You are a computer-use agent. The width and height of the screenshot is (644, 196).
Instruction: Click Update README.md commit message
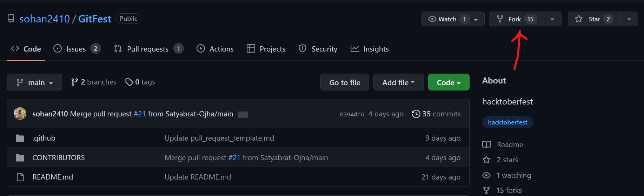[198, 177]
